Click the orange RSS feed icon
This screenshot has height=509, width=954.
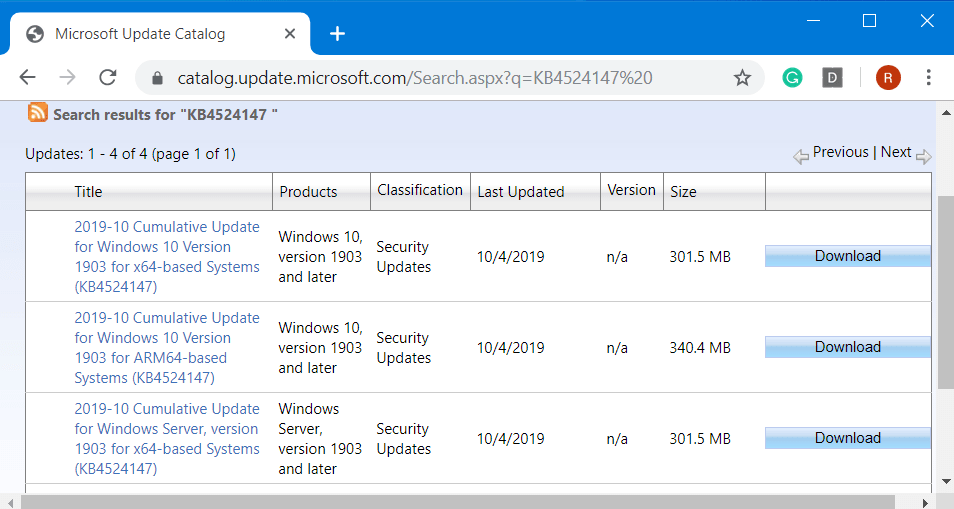(x=38, y=113)
